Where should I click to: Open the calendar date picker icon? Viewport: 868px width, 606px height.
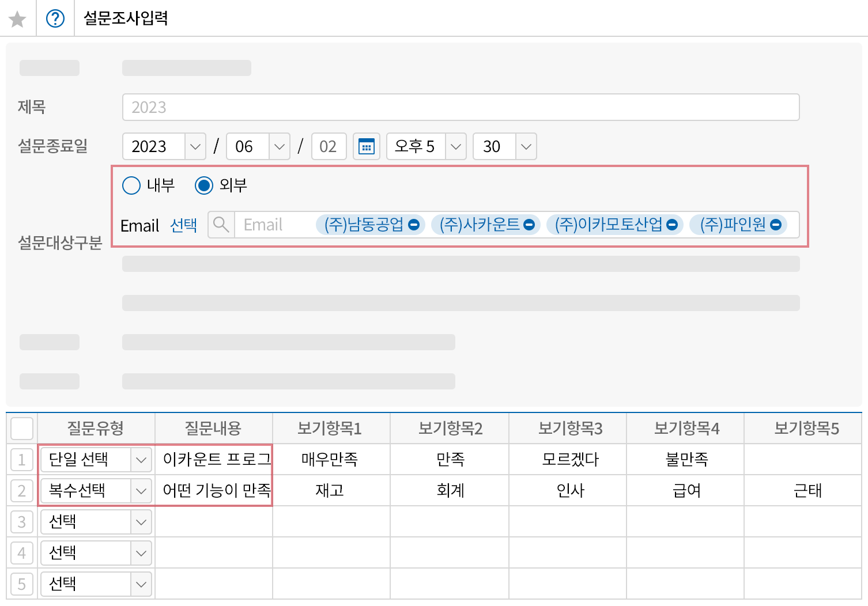(x=366, y=146)
